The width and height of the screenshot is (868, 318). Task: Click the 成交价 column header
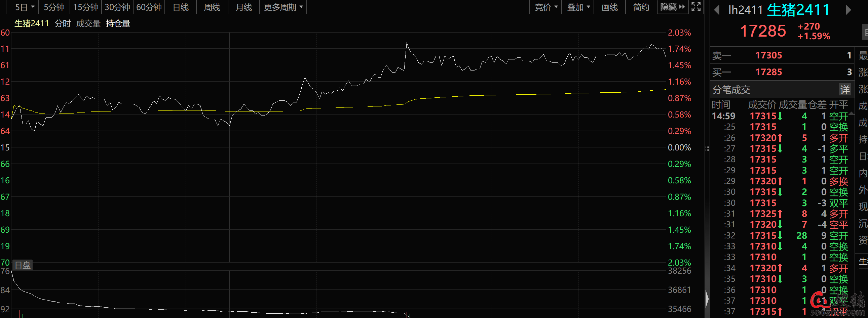[x=762, y=105]
